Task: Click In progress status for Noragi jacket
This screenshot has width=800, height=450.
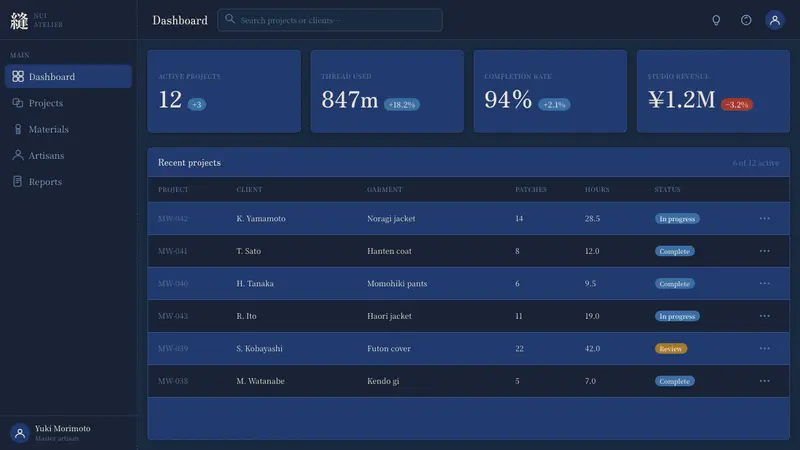Action: tap(677, 219)
